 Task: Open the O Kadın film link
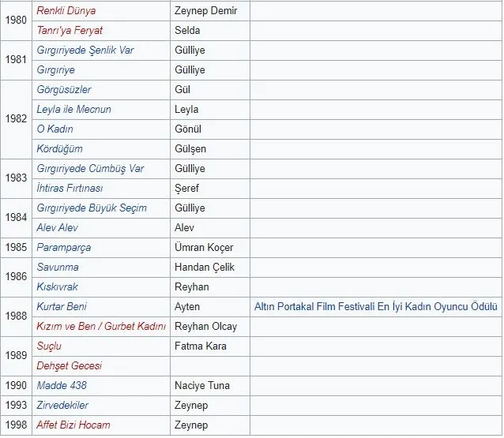point(55,129)
